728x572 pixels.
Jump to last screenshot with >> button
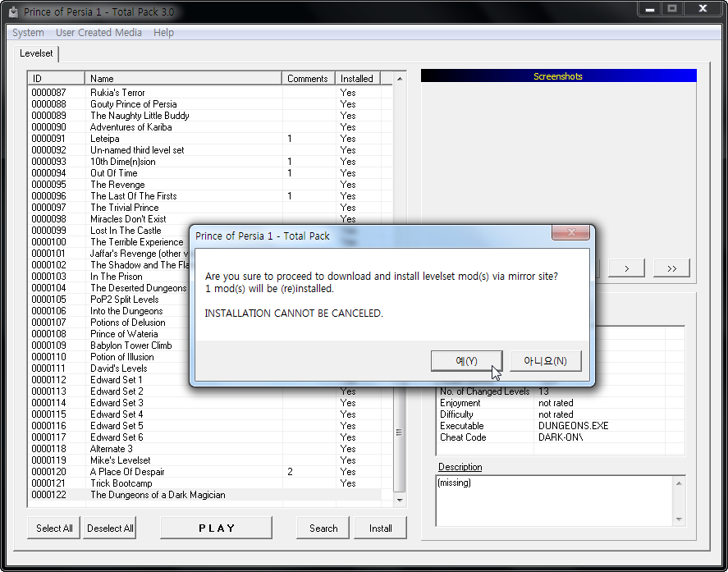coord(672,268)
